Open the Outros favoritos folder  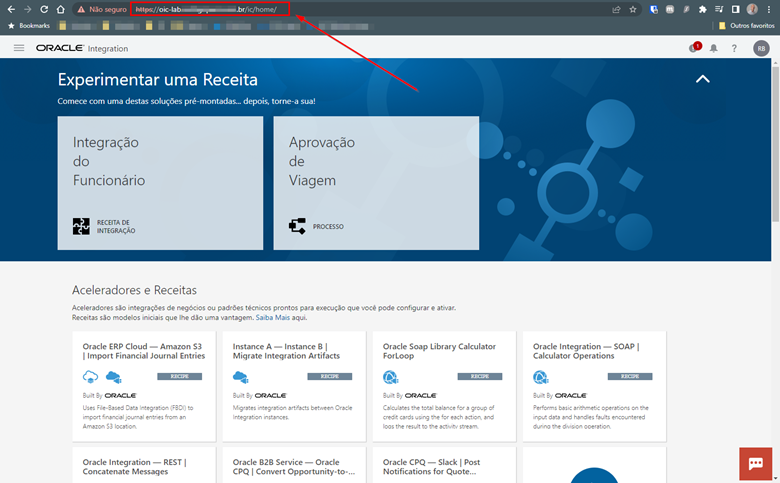(x=746, y=25)
